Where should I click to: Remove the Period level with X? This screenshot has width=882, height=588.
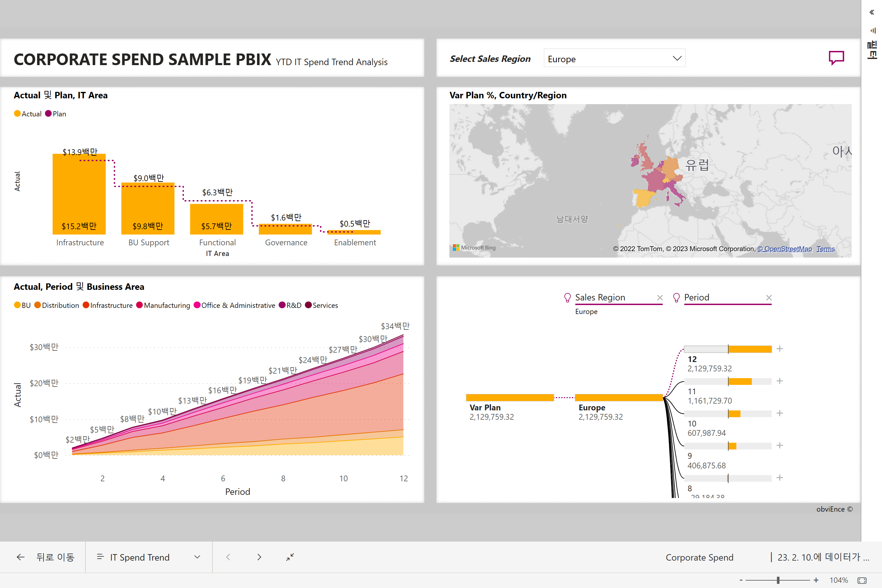point(769,298)
